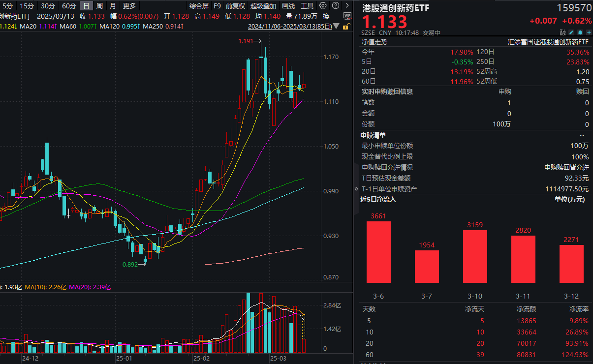Click the stock code 159570

pyautogui.click(x=574, y=8)
